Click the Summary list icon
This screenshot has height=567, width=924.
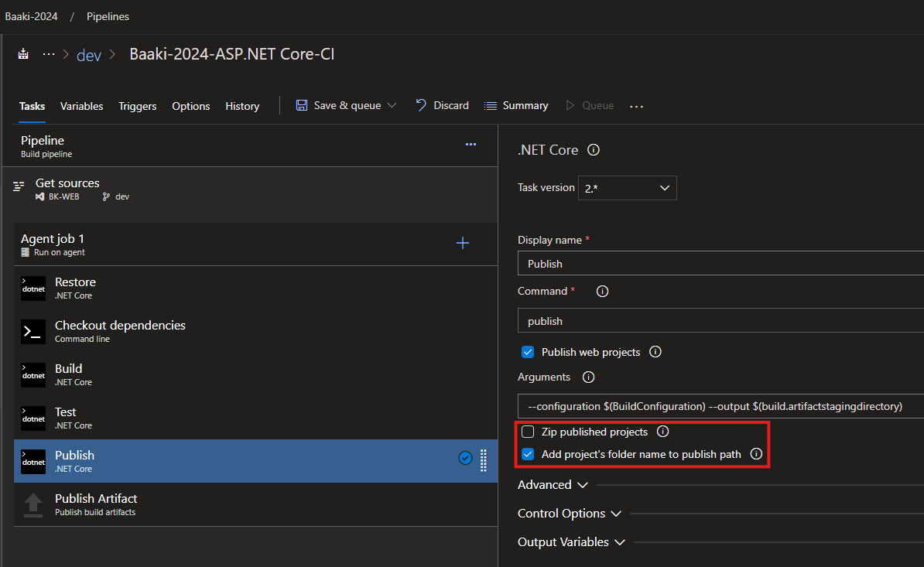[491, 106]
